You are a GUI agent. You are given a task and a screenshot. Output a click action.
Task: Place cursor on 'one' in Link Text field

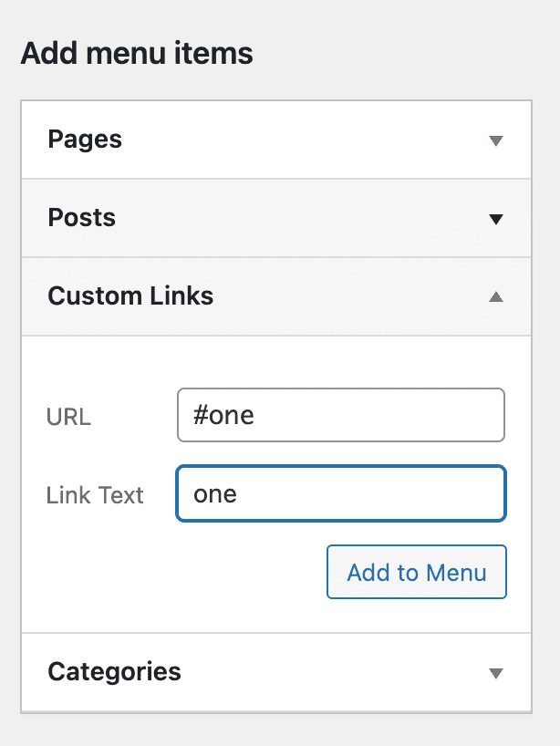click(x=215, y=494)
